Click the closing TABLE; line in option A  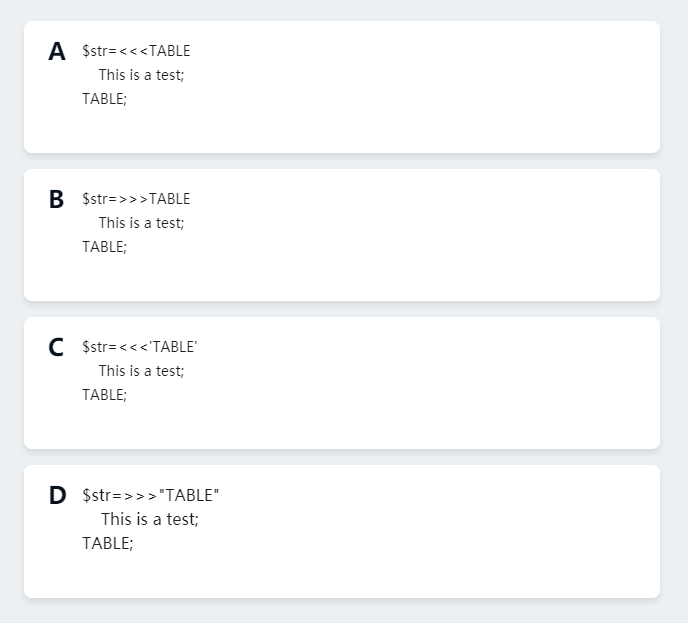pyautogui.click(x=105, y=99)
